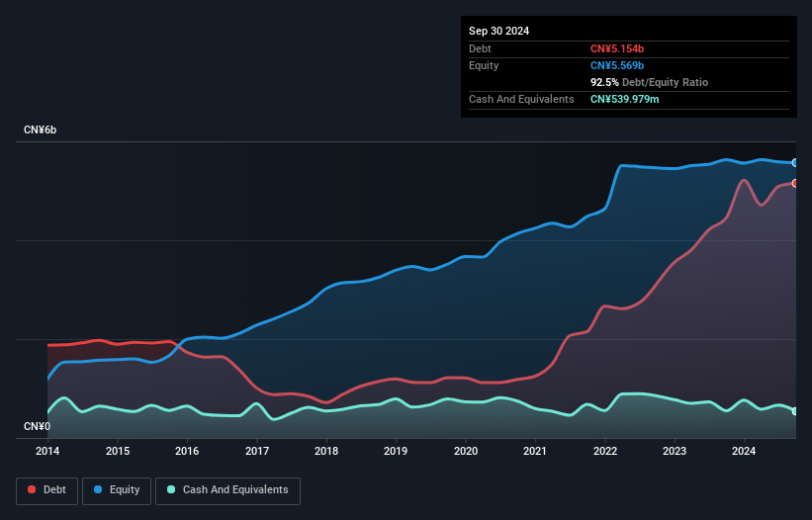Select the 2015 x-axis label
Viewport: 812px width, 520px height.
pos(118,451)
